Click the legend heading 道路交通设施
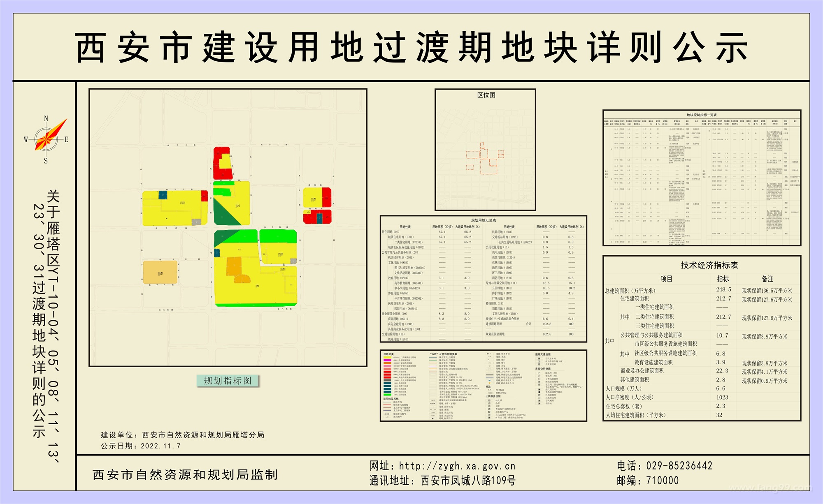The height and width of the screenshot is (504, 823). coord(543,354)
